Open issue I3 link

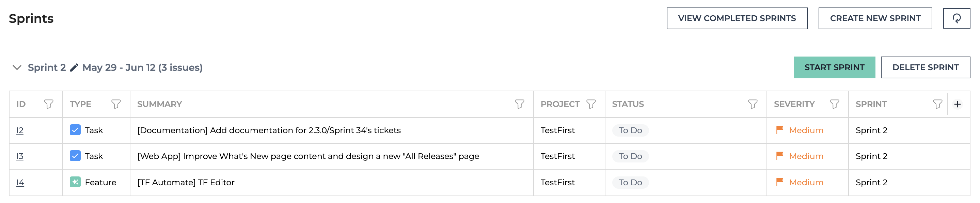[20, 156]
